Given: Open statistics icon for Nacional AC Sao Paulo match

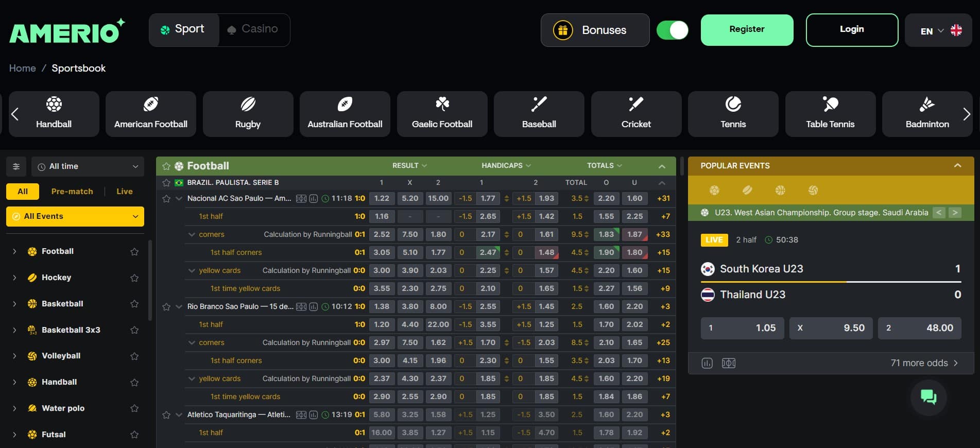Looking at the screenshot, I should click(x=313, y=198).
